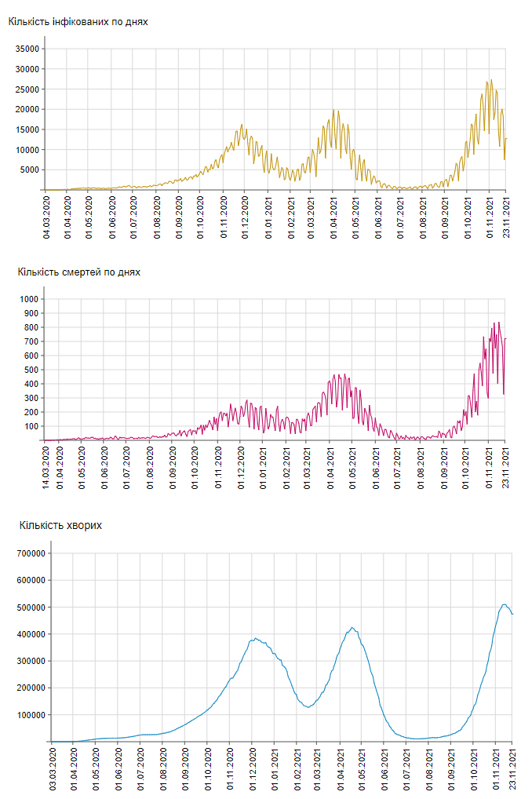Select the 35000 y-axis label
This screenshot has width=532, height=799.
click(x=27, y=49)
